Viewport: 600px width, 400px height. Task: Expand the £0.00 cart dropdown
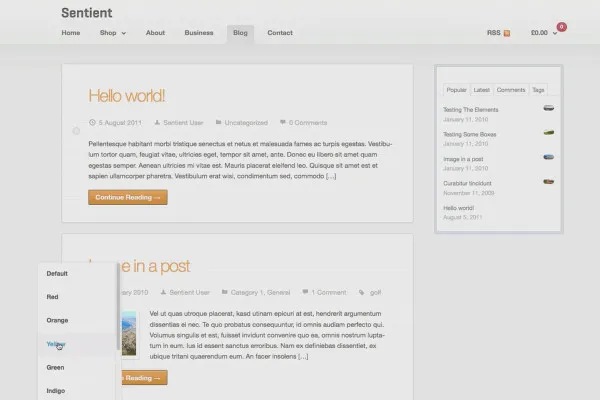point(555,33)
